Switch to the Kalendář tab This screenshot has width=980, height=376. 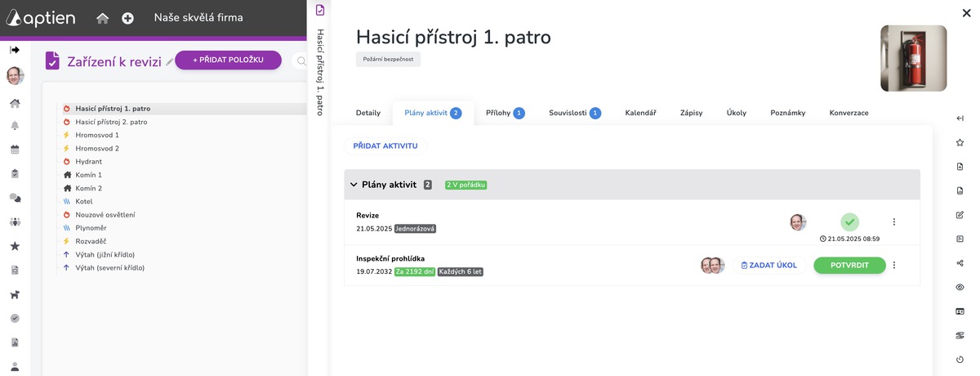pyautogui.click(x=640, y=113)
